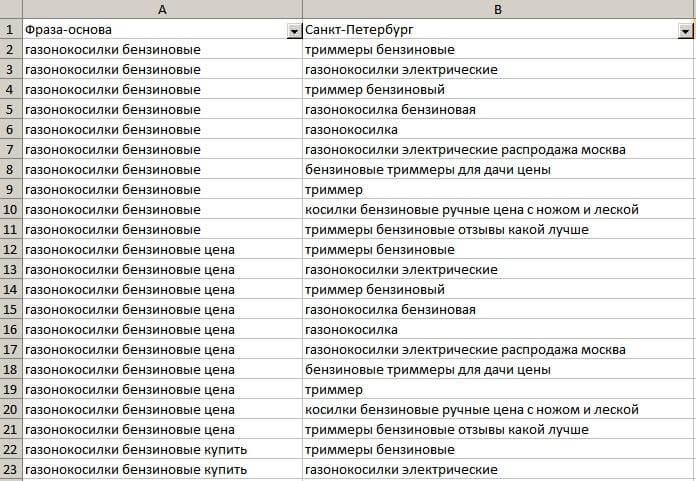
Task: Click cell A12 газонокосилки бензиновые цена
Action: click(x=129, y=250)
